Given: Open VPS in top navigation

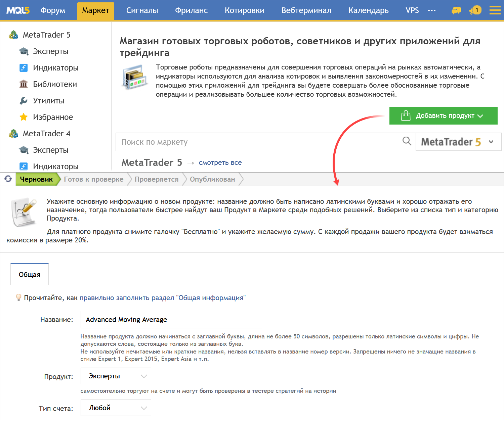Looking at the screenshot, I should (412, 10).
